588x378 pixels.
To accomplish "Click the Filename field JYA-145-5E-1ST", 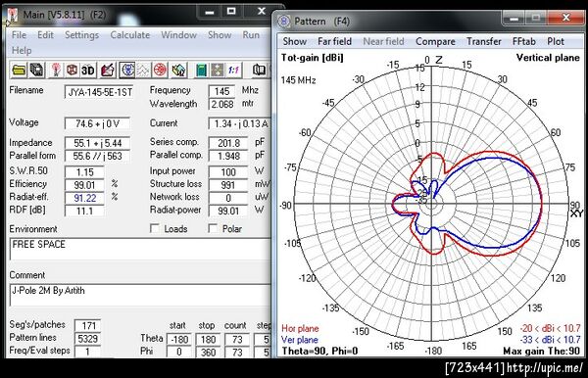I will pos(99,92).
